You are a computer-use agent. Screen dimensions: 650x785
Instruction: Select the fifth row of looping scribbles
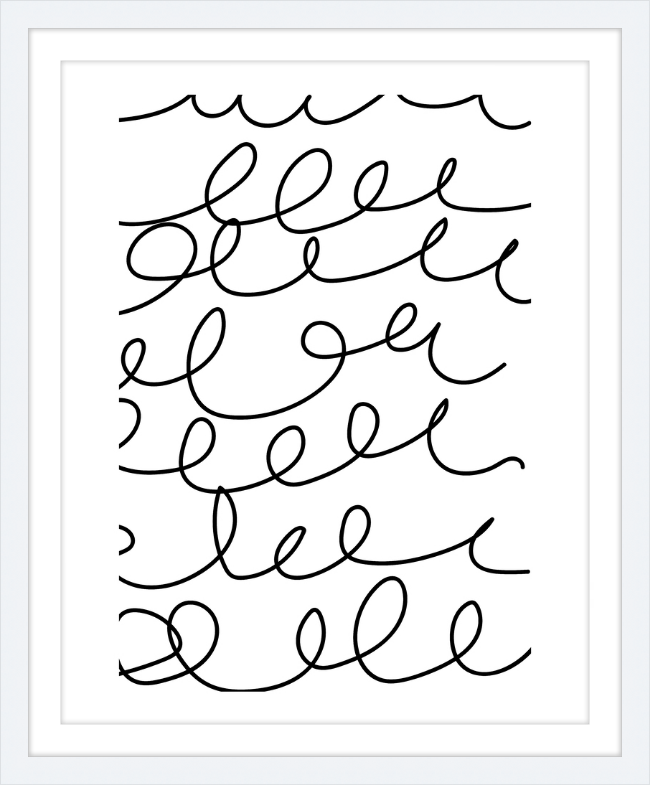[x=320, y=443]
